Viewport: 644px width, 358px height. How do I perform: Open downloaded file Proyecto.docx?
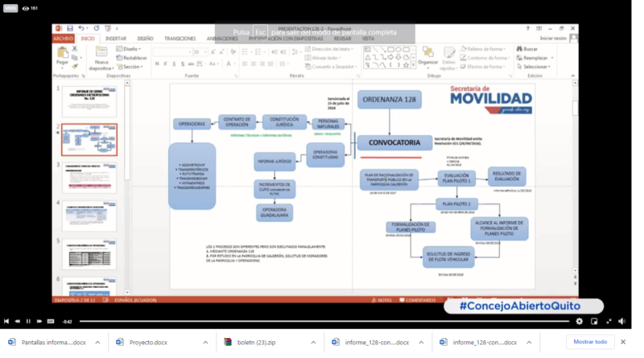pyautogui.click(x=148, y=342)
